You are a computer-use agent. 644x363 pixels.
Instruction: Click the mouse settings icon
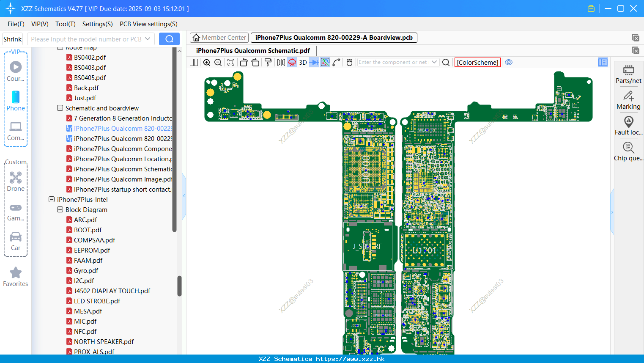click(x=349, y=62)
